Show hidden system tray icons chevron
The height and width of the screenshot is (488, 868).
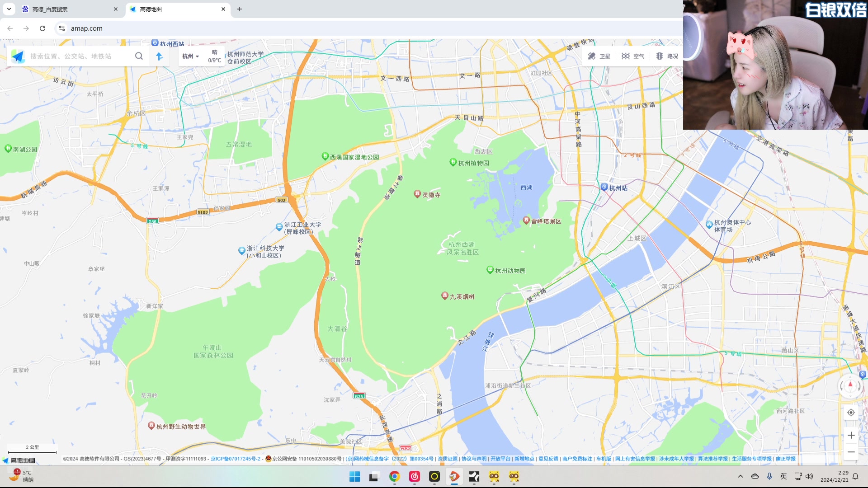click(x=740, y=476)
